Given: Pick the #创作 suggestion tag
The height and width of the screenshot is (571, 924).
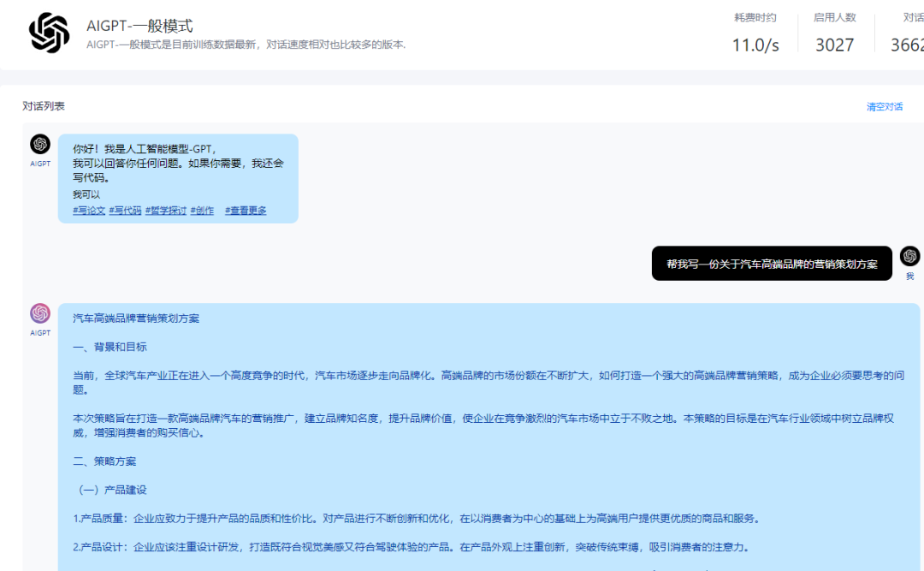Looking at the screenshot, I should (x=202, y=211).
